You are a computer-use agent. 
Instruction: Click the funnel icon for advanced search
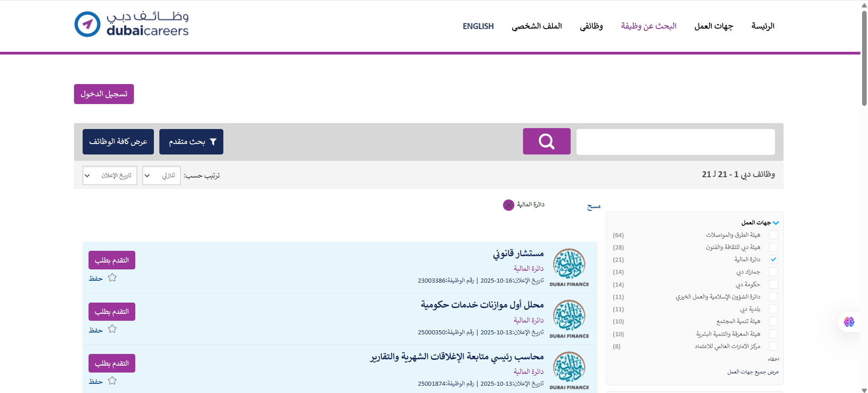(213, 142)
